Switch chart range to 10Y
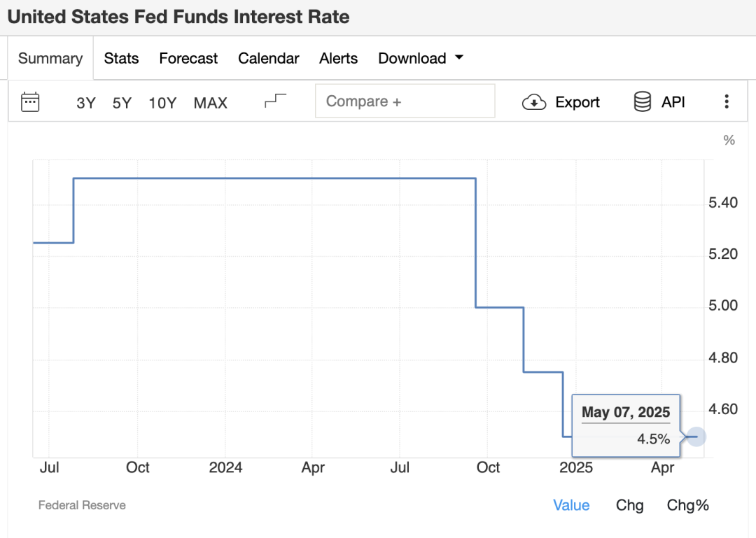Viewport: 756px width, 538px height. [x=162, y=103]
